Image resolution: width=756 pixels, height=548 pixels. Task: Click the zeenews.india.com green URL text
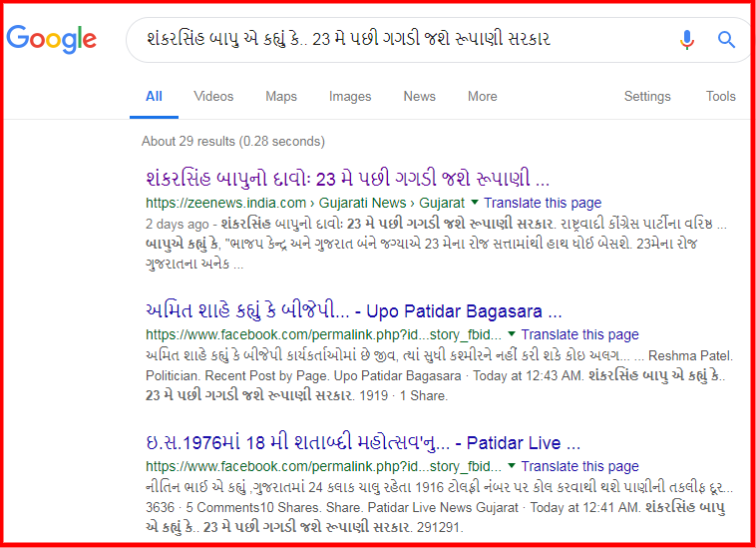(305, 203)
